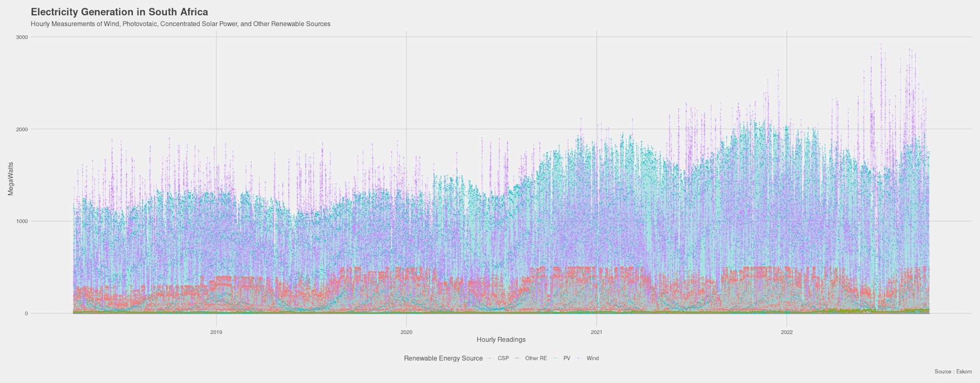Click the chart title Electricity Generation in South Africa
980x383 pixels.
click(119, 12)
